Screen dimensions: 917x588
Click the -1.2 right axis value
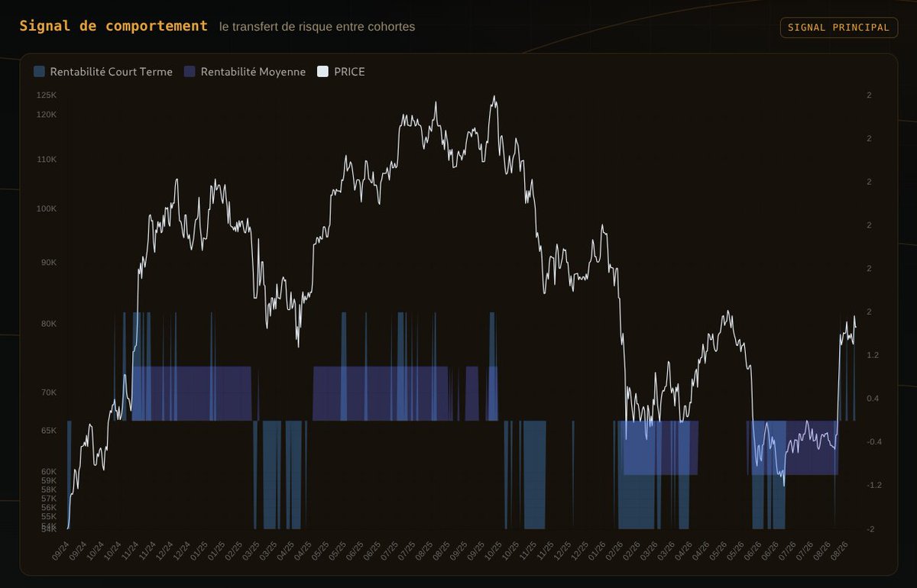(874, 485)
